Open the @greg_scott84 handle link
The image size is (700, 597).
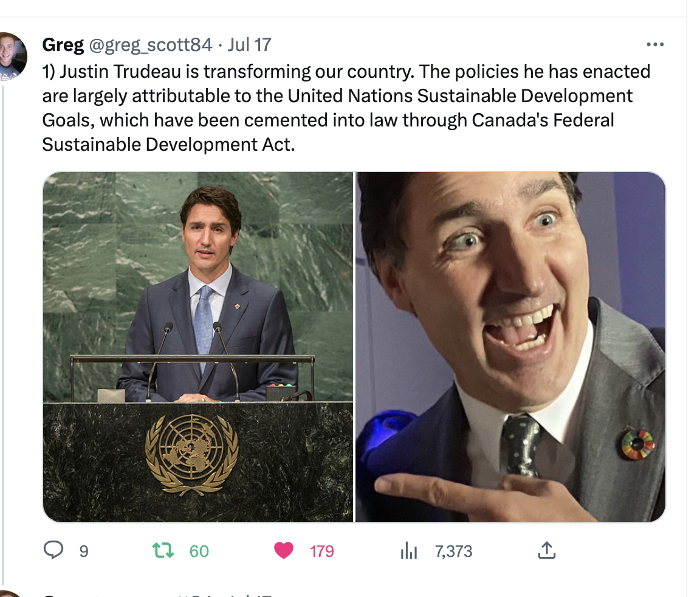pyautogui.click(x=151, y=44)
